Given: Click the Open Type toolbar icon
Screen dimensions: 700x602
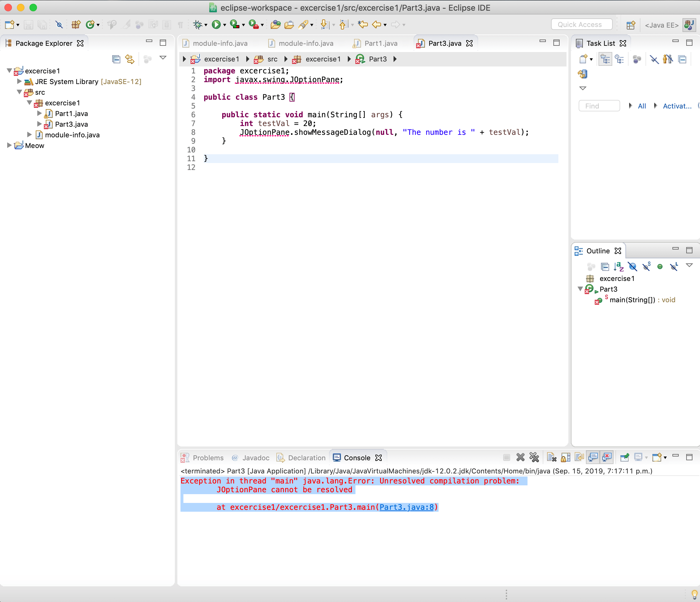Looking at the screenshot, I should point(275,25).
